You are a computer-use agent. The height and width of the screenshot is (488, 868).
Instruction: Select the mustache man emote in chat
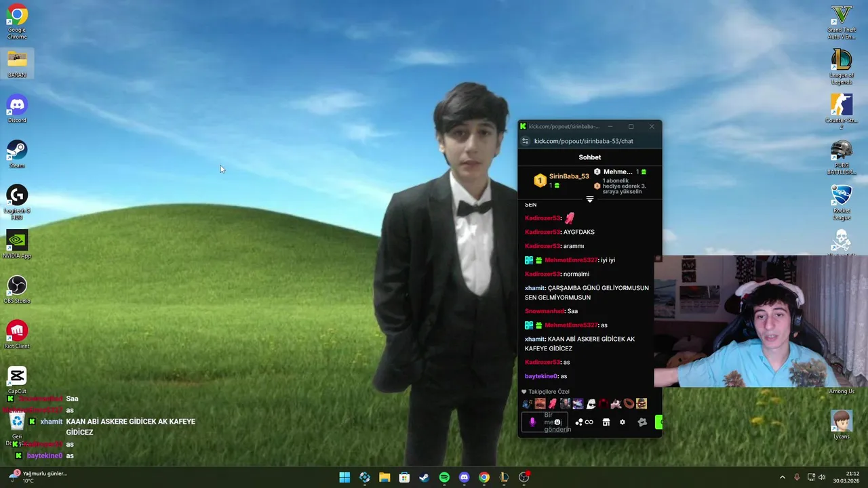(x=540, y=404)
